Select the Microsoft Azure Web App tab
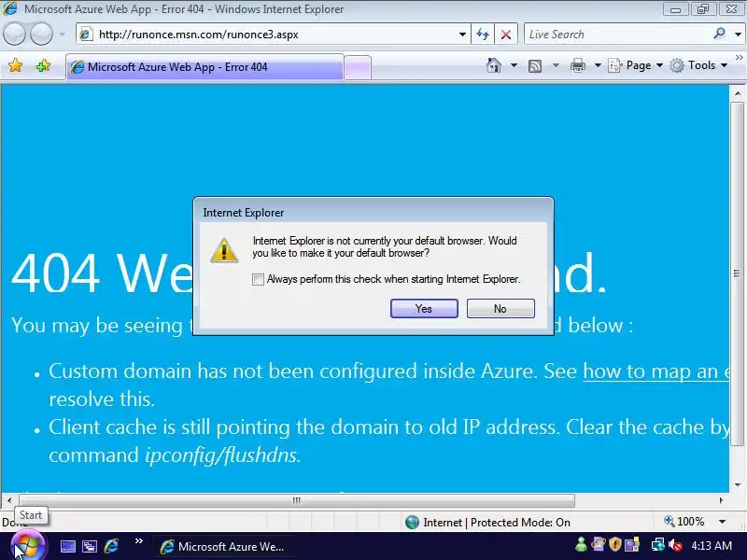This screenshot has height=560, width=747. click(204, 66)
